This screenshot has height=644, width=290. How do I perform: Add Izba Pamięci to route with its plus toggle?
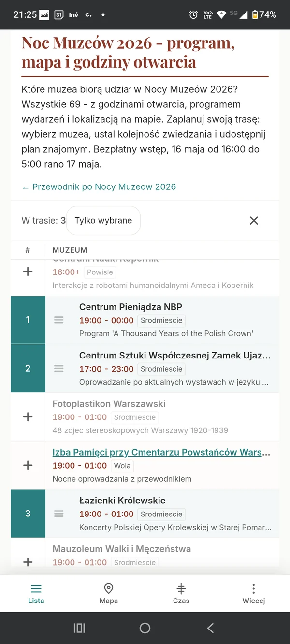pos(28,465)
